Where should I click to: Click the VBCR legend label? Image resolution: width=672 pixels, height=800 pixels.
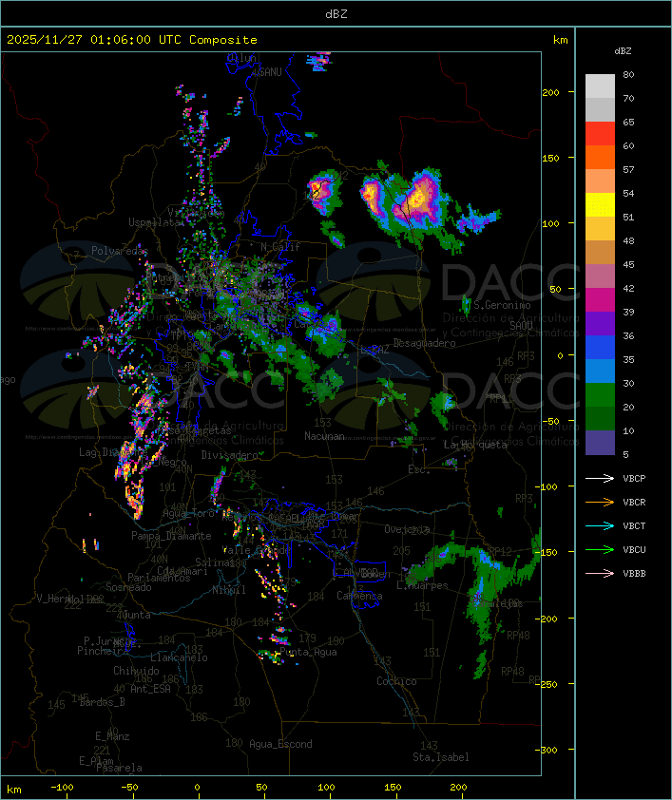click(x=634, y=502)
